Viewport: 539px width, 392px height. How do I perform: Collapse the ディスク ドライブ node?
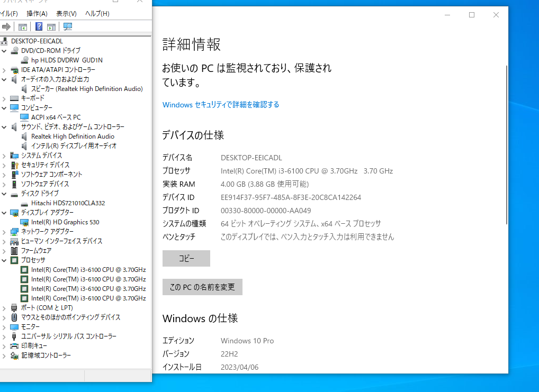click(4, 194)
